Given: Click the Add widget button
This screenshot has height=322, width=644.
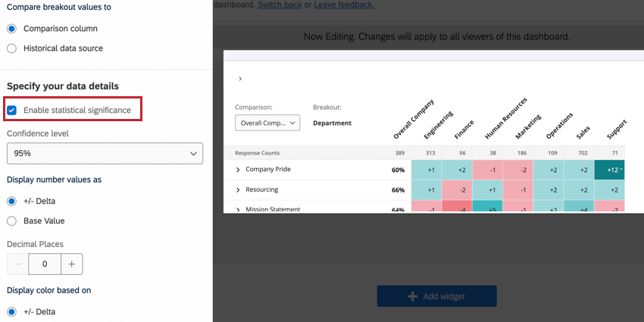Looking at the screenshot, I should click(x=436, y=296).
